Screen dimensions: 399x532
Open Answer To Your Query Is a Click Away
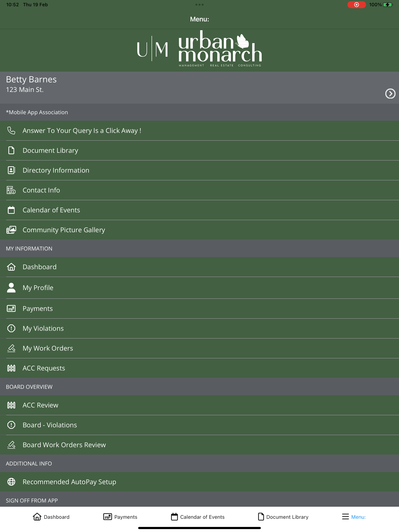(x=199, y=131)
